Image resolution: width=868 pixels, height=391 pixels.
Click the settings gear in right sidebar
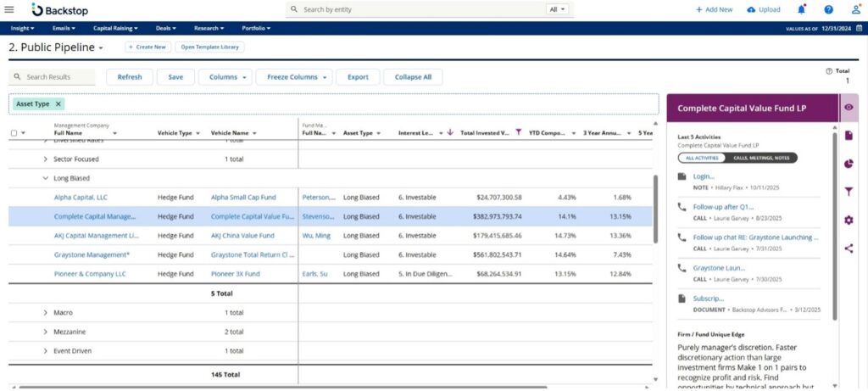(x=849, y=221)
